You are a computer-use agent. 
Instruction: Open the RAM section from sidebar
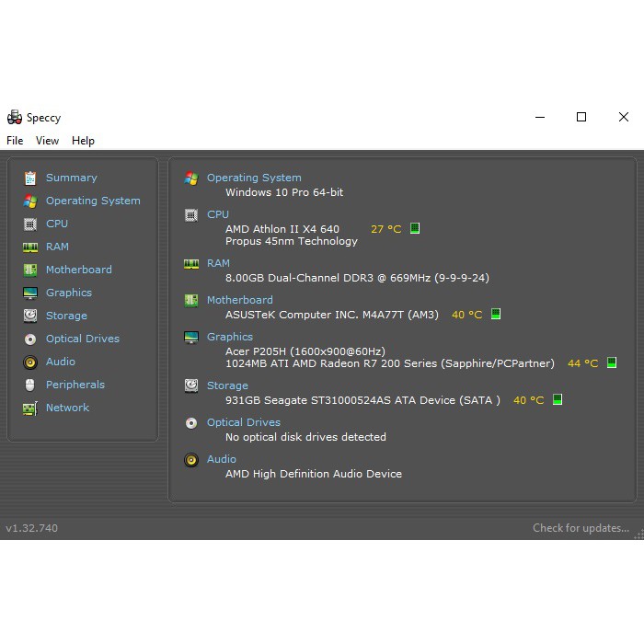tap(57, 247)
